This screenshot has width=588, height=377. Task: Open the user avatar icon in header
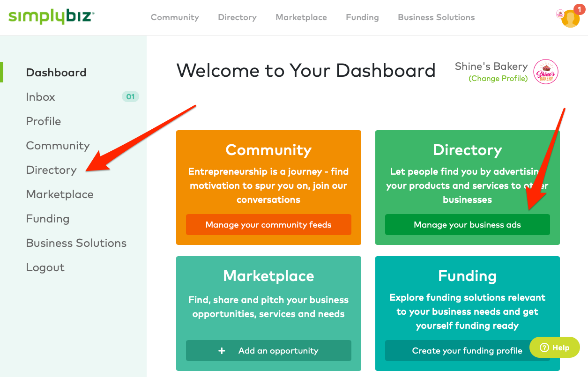pos(570,19)
